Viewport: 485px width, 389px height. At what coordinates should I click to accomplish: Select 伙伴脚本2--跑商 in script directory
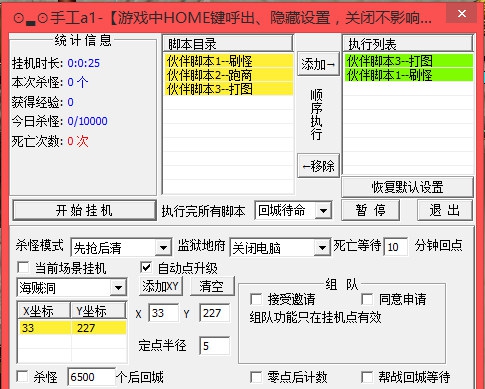[x=229, y=75]
